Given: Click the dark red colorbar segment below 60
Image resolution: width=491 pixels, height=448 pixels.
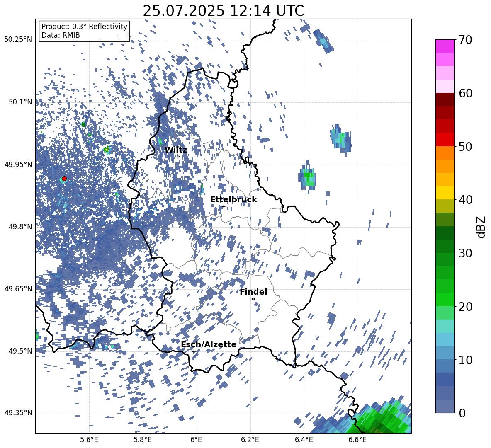Looking at the screenshot, I should point(445,99).
